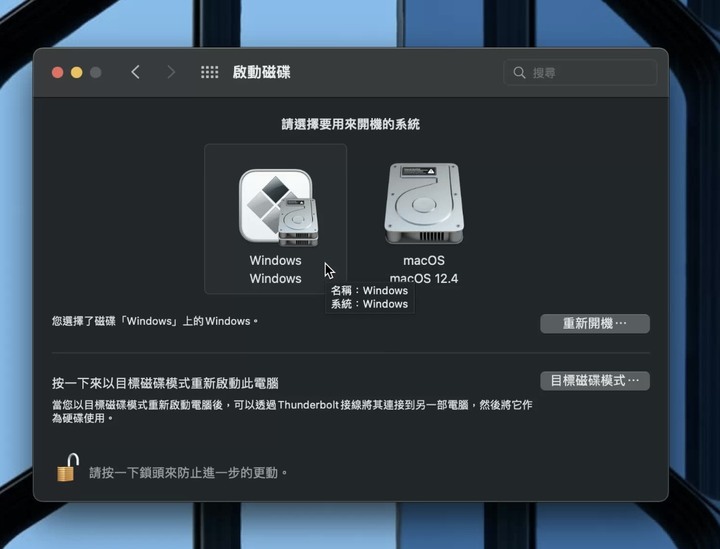Click the text 按一下來以目標磁碟模式重新啟動此電腦

[x=165, y=383]
